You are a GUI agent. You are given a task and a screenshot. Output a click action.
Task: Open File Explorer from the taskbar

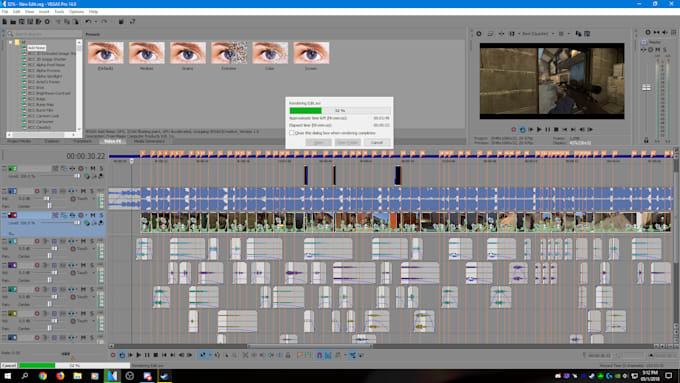coord(77,376)
